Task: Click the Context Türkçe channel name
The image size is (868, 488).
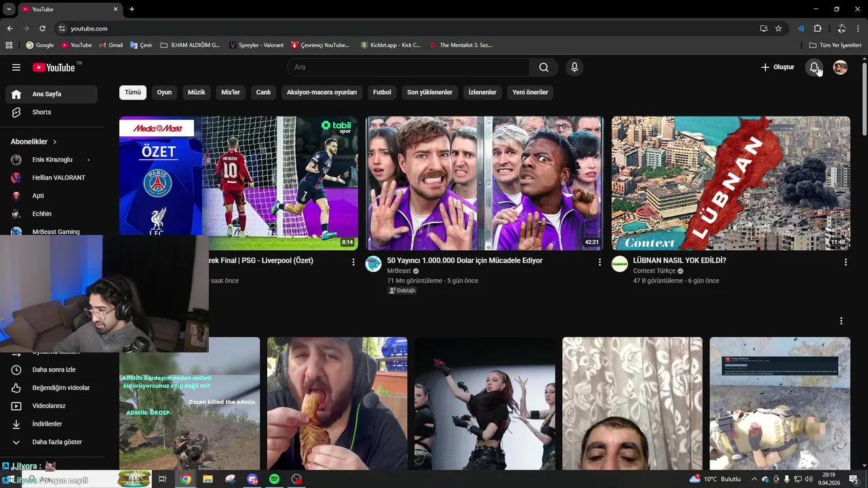Action: pyautogui.click(x=654, y=271)
